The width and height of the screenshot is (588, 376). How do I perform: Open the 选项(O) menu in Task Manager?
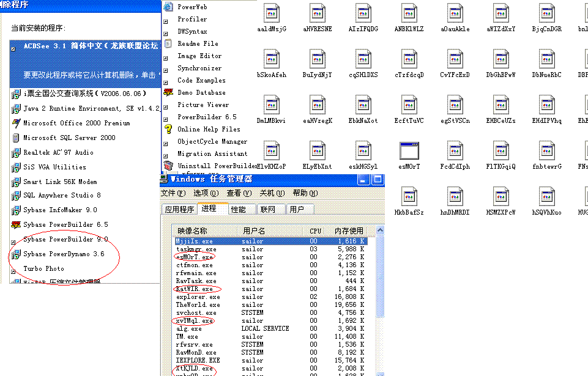(x=206, y=193)
